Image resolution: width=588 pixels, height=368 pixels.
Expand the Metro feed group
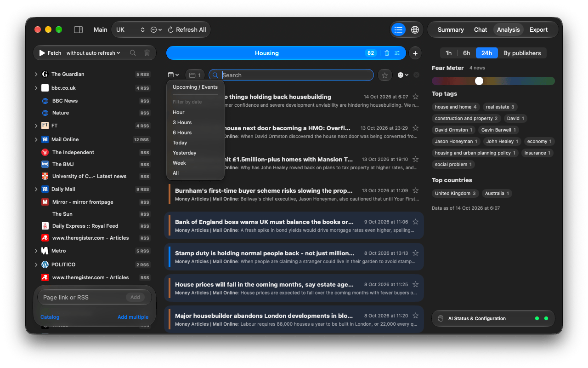tap(36, 251)
